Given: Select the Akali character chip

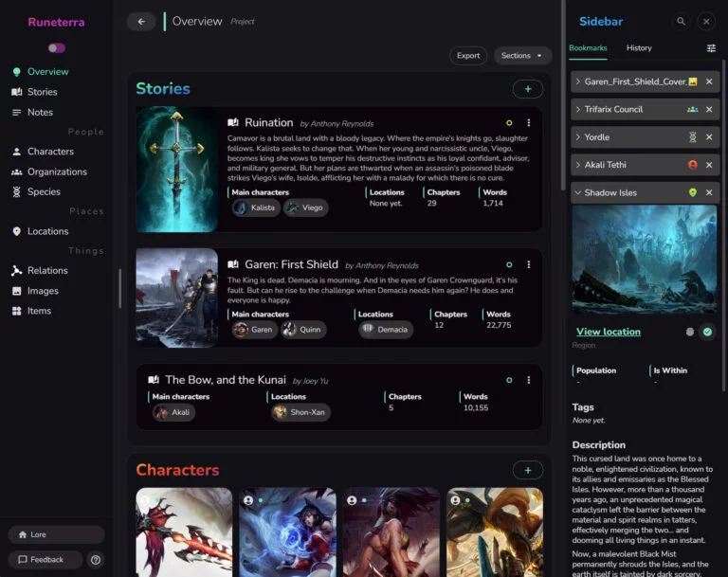Looking at the screenshot, I should (x=173, y=412).
